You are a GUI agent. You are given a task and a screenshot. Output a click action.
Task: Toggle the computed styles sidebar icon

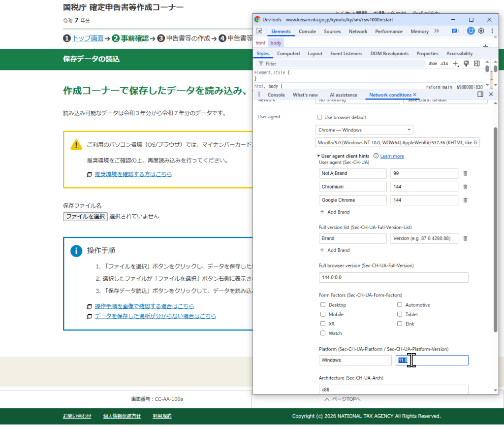coord(476,64)
